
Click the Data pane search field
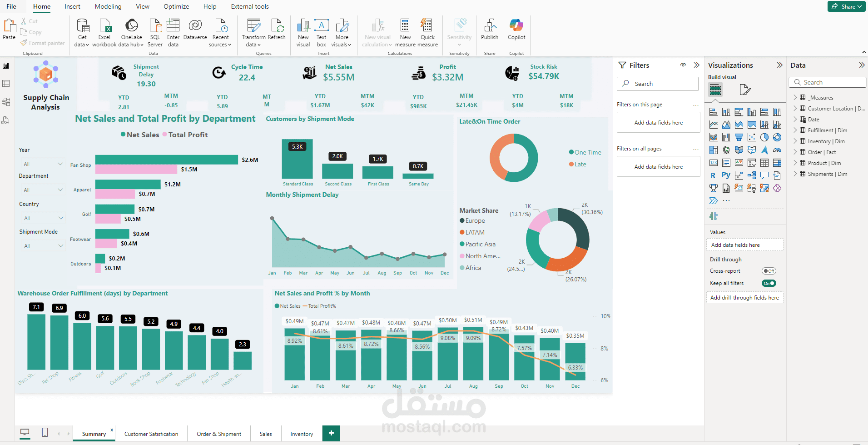click(x=827, y=82)
